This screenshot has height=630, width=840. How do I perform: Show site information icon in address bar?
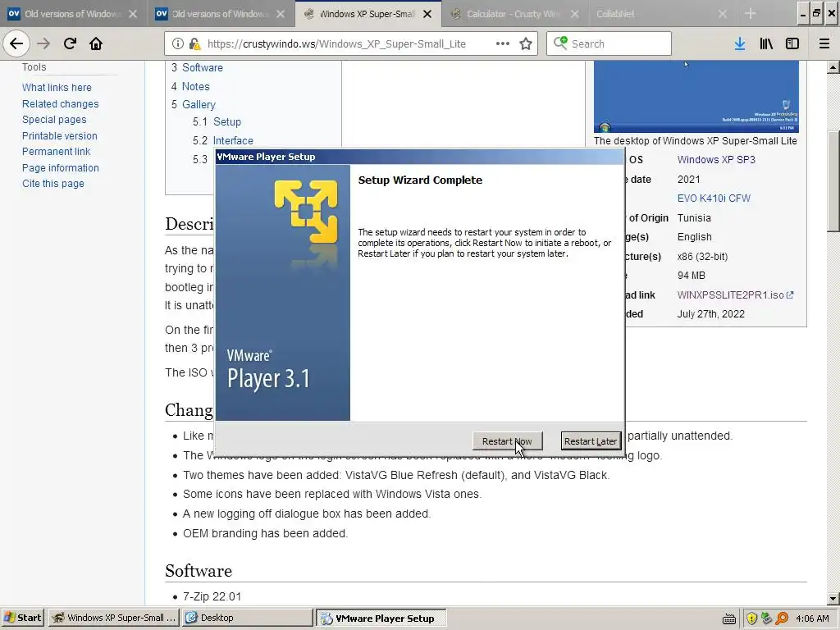(178, 44)
